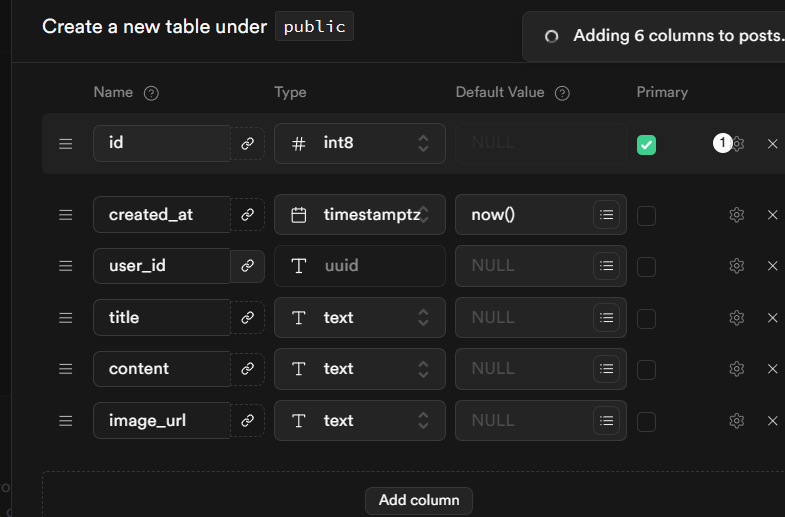The image size is (785, 517).
Task: Uncheck the primary key checkbox for id
Action: [x=647, y=145]
